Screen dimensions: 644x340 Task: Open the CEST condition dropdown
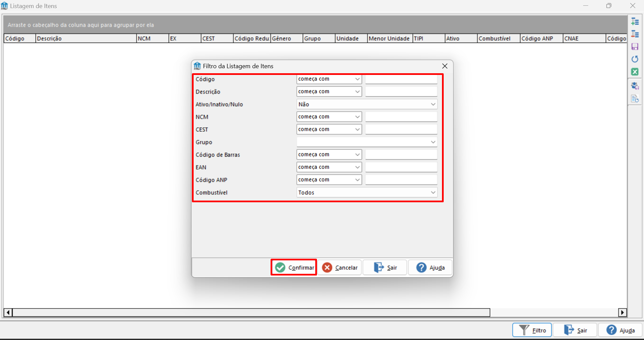click(x=329, y=129)
